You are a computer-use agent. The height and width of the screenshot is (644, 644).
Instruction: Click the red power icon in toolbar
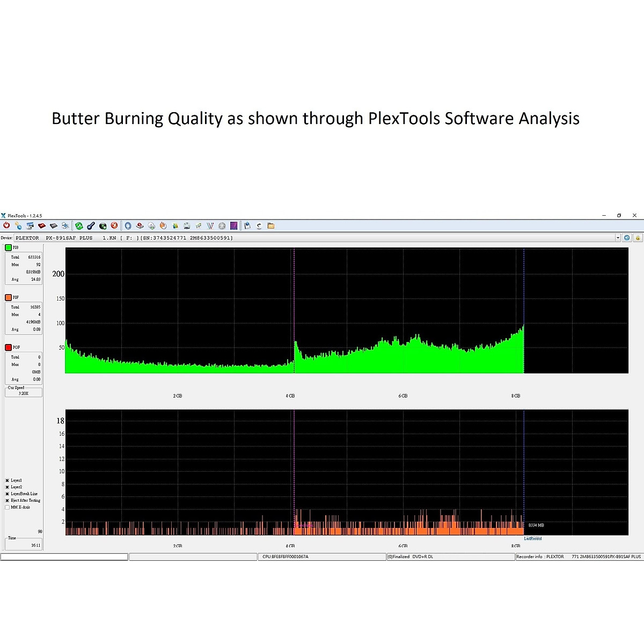click(x=6, y=226)
